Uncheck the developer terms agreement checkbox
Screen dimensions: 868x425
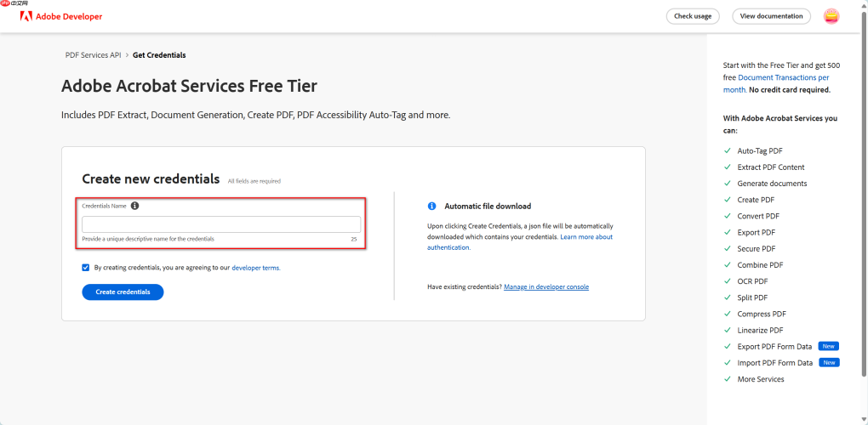[x=86, y=268]
